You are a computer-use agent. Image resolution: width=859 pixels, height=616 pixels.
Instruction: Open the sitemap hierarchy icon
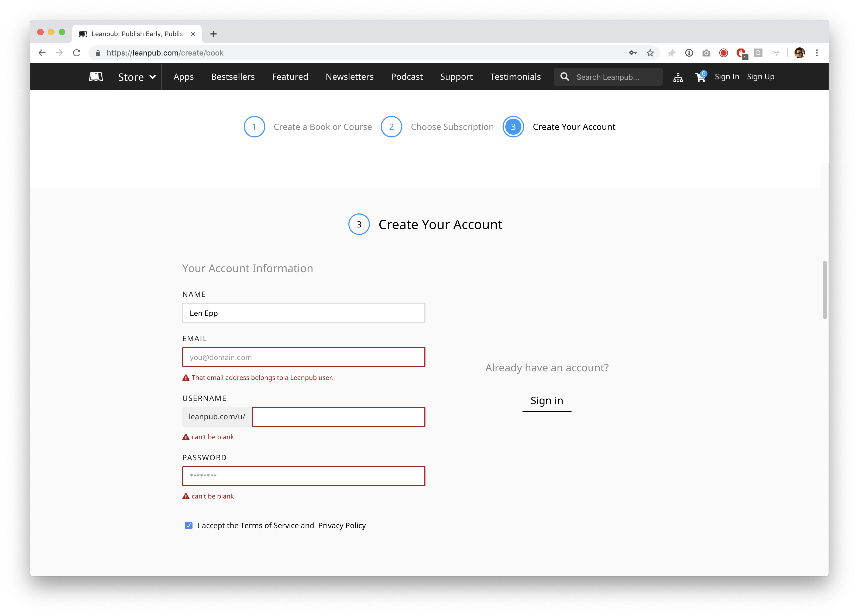(x=678, y=78)
